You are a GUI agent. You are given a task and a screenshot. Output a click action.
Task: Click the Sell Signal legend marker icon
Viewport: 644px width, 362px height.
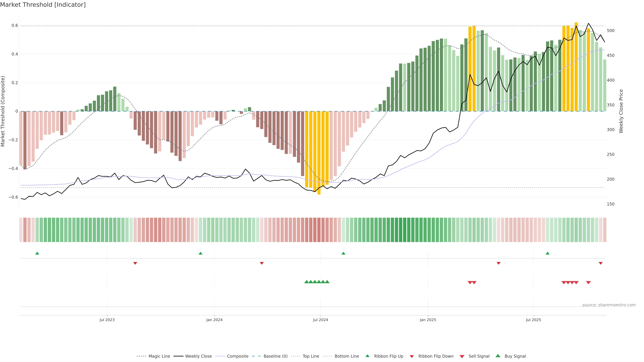click(462, 356)
